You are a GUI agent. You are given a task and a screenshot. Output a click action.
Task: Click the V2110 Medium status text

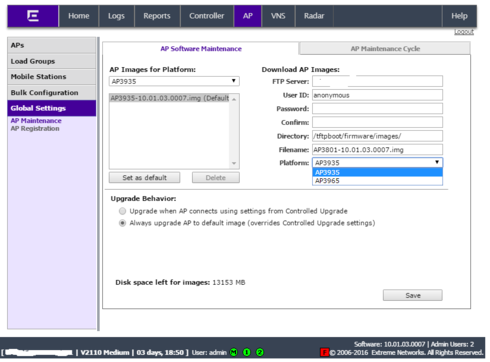click(x=105, y=352)
